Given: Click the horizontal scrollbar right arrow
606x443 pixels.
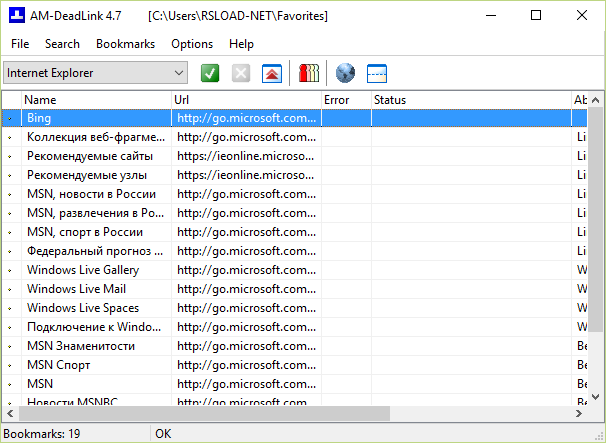Looking at the screenshot, I should (x=579, y=414).
